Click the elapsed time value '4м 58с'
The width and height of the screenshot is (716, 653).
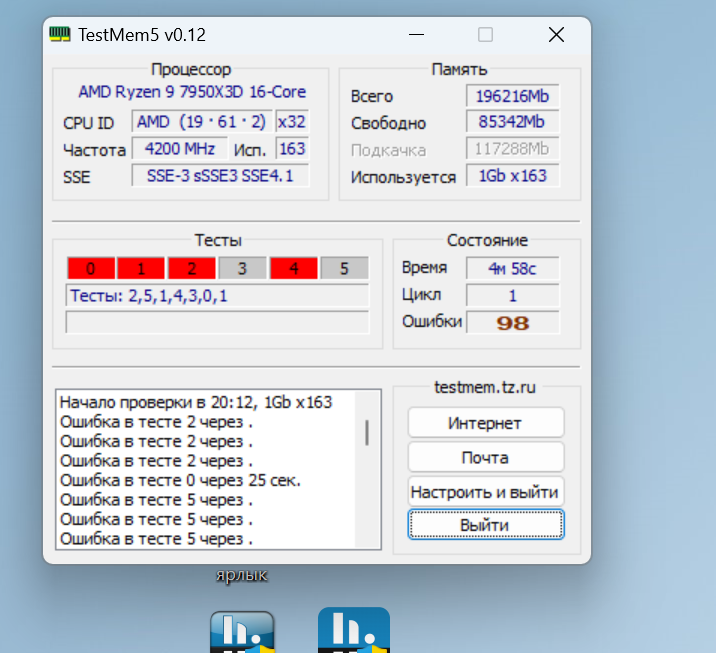(x=513, y=268)
